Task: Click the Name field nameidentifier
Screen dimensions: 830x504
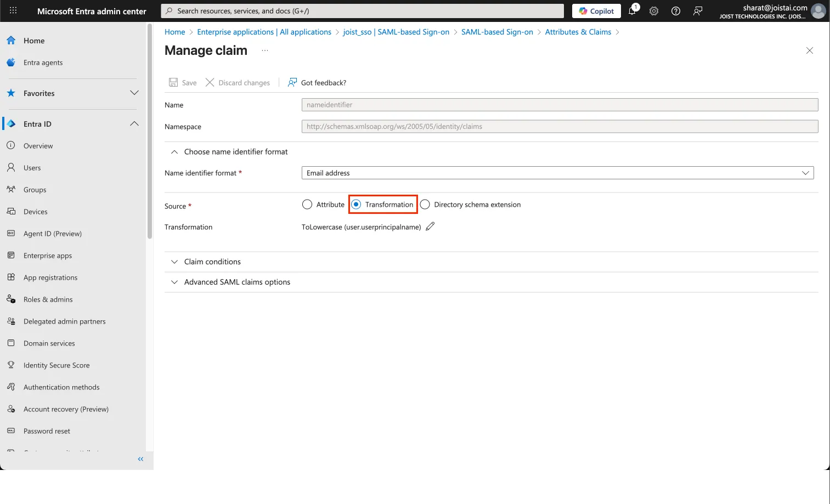Action: tap(560, 105)
